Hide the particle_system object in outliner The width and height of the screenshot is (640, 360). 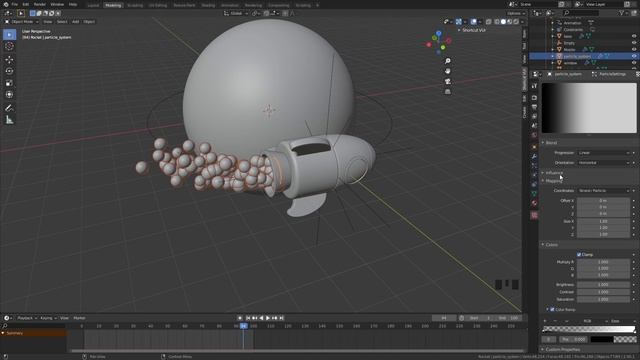pyautogui.click(x=634, y=56)
